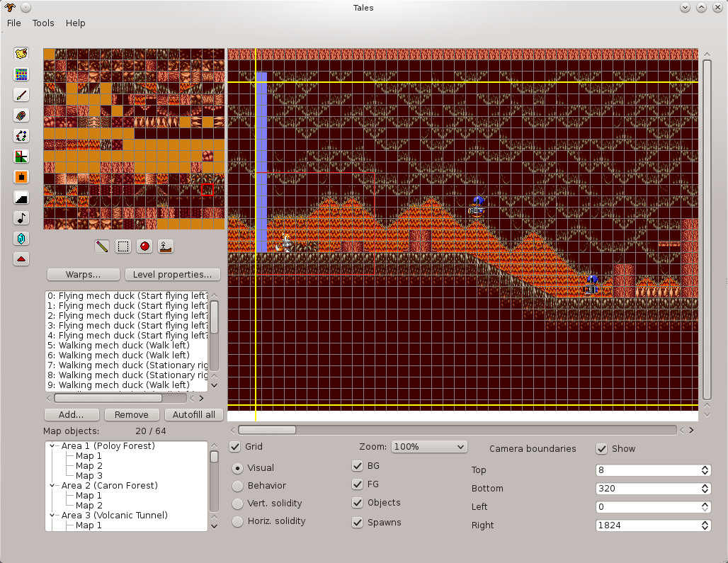Open the music note editor icon

[21, 218]
